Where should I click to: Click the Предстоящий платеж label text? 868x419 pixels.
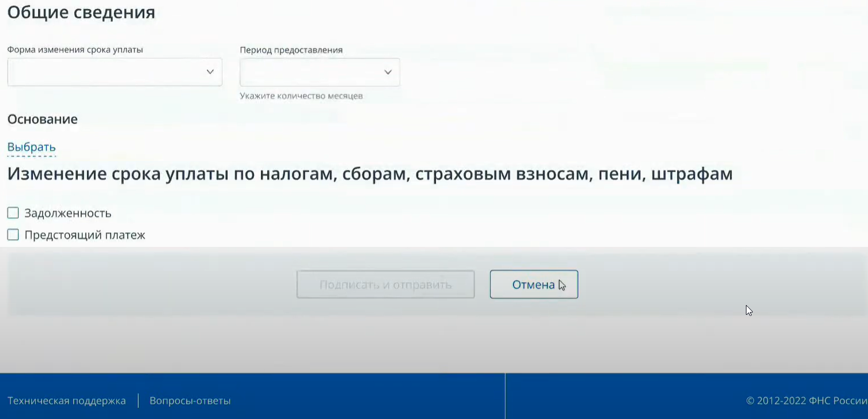coord(85,235)
